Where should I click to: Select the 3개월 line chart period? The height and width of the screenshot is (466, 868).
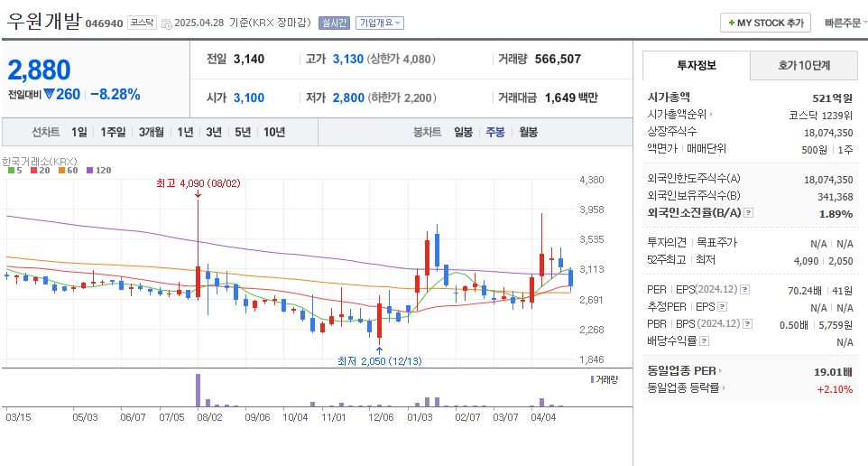coord(151,132)
